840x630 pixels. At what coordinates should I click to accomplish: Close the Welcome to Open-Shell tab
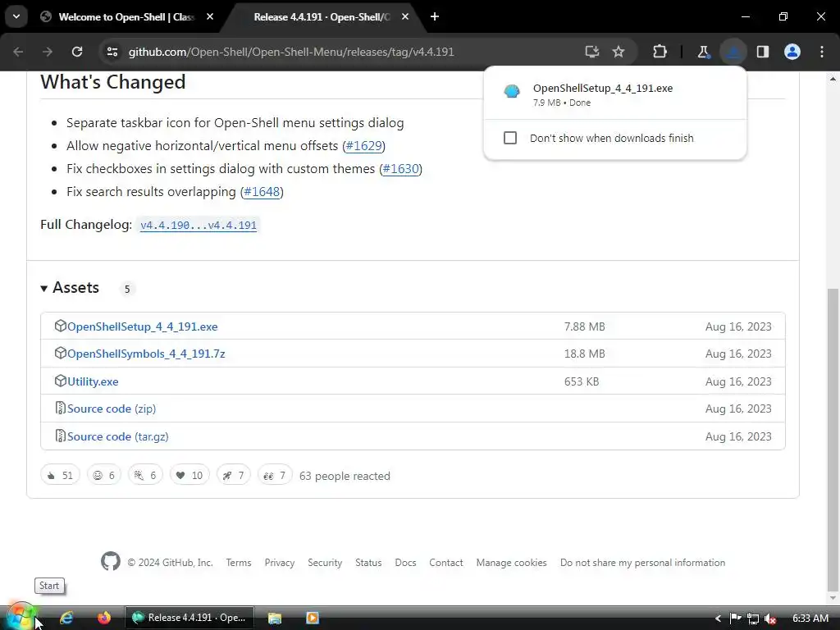point(210,16)
